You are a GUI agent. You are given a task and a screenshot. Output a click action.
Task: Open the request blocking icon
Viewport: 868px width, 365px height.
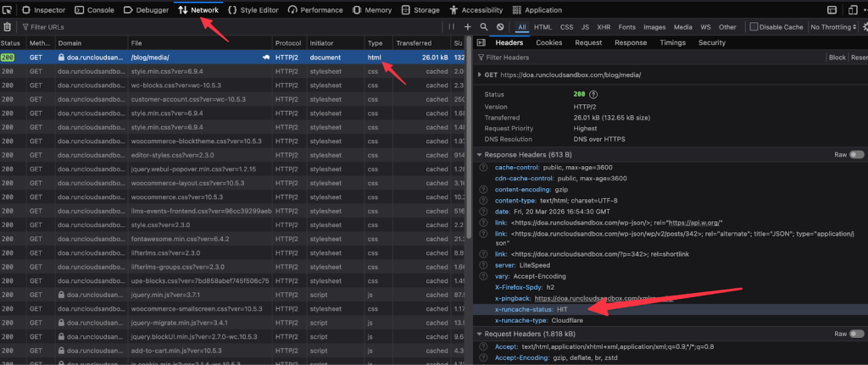500,26
